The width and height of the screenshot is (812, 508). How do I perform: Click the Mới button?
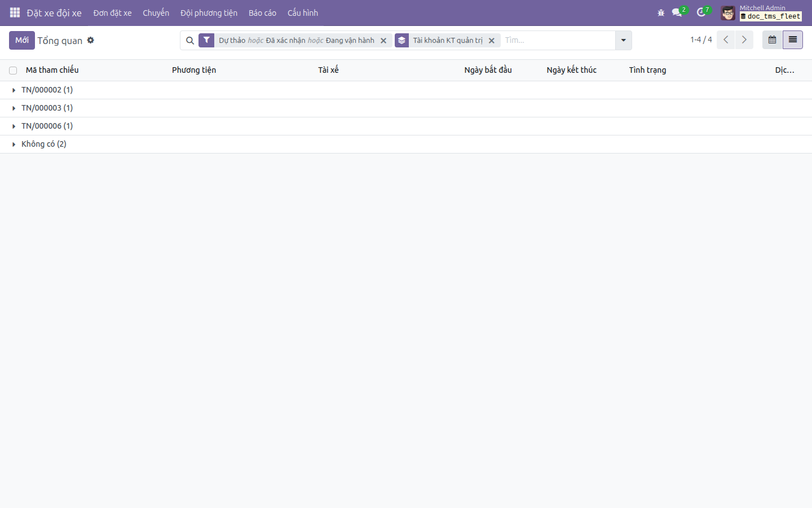click(x=22, y=40)
